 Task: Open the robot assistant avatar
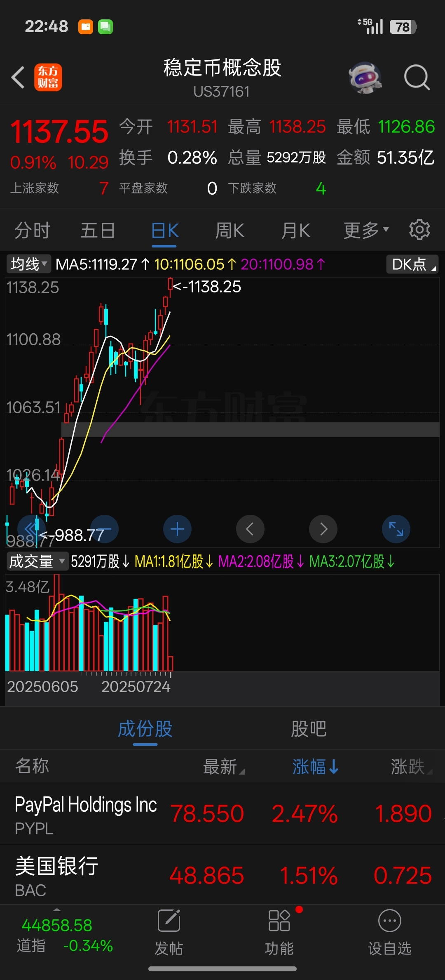[365, 77]
